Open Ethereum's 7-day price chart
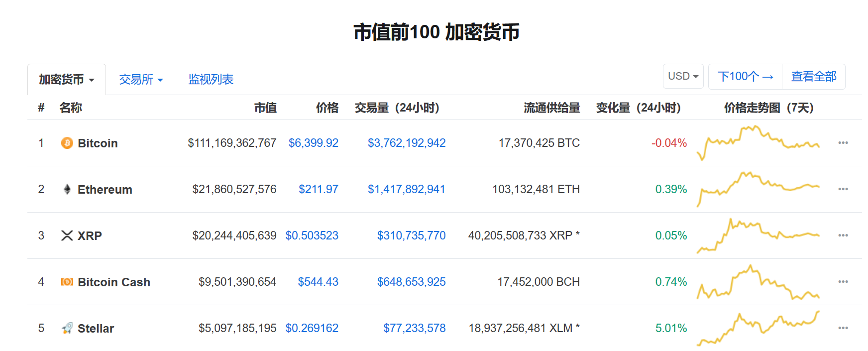This screenshot has width=868, height=351. click(x=758, y=189)
